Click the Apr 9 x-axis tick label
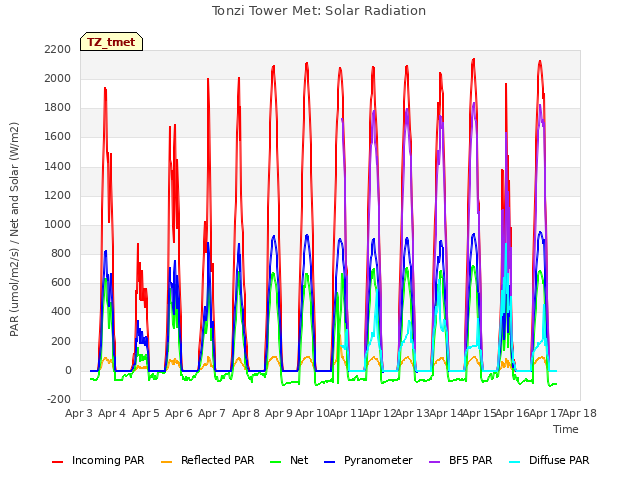The height and width of the screenshot is (480, 640). tap(279, 413)
